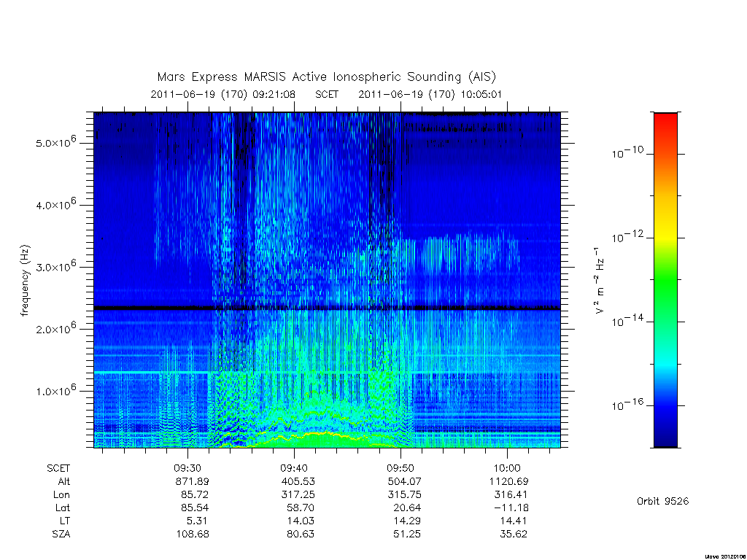Click the local time value 14.41
The height and width of the screenshot is (560, 747).
click(x=513, y=521)
